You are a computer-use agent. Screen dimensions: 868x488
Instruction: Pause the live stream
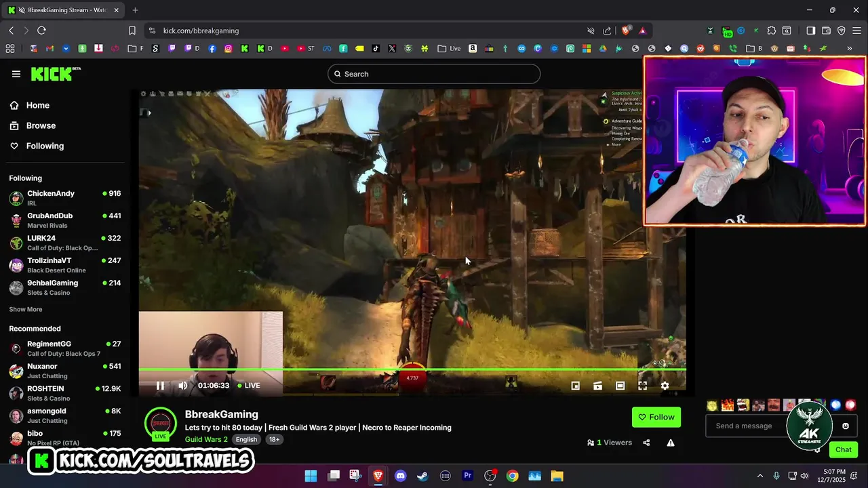tap(160, 386)
